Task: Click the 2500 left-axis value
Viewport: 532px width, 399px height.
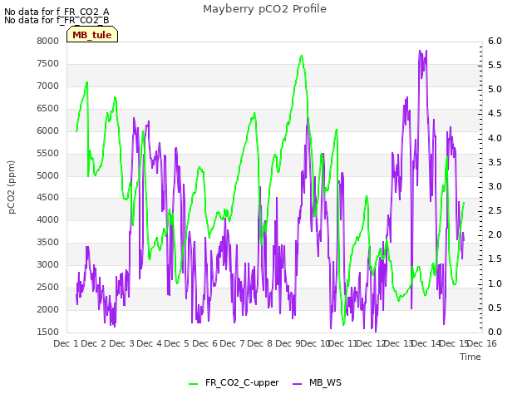Action: (48, 287)
